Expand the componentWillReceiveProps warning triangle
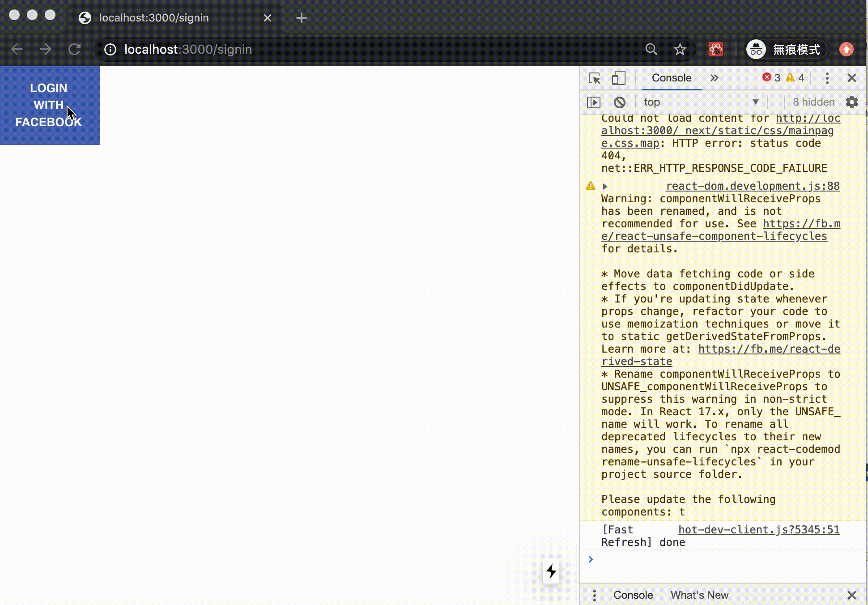Screen dimensions: 868x605 click(x=605, y=186)
